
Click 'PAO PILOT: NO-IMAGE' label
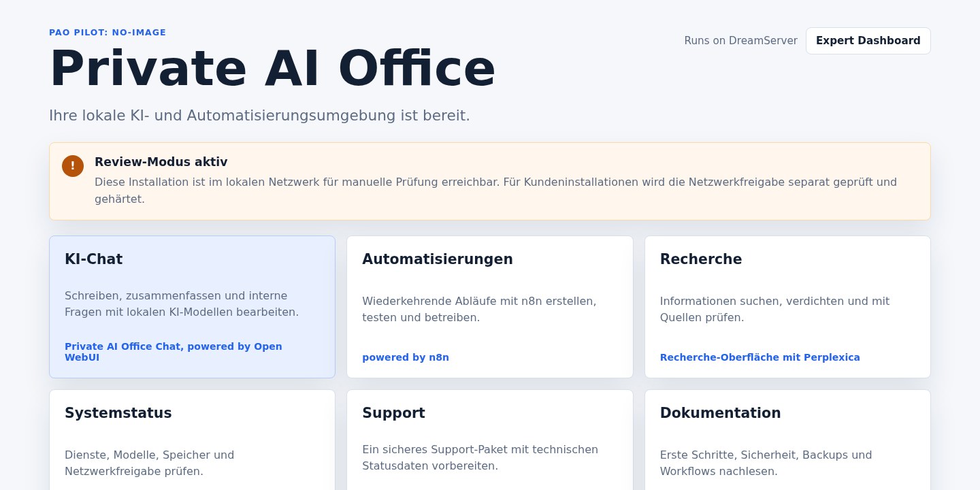click(108, 33)
